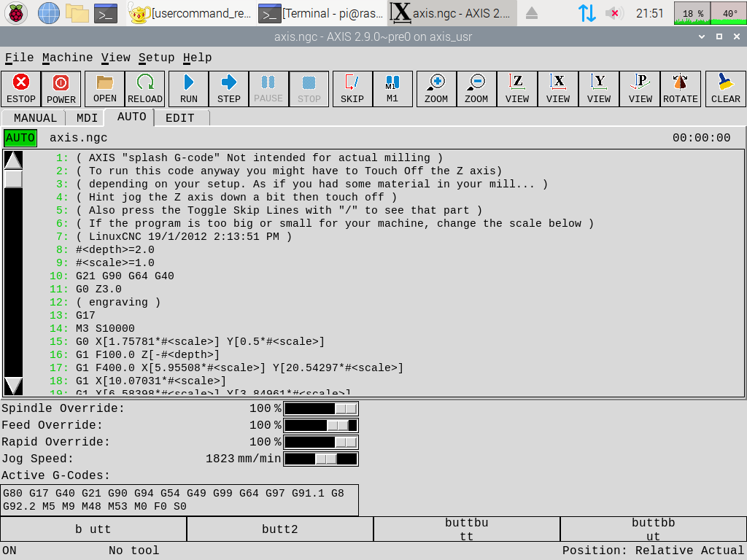This screenshot has width=747, height=560.
Task: Click the G-code scrollbar thumb
Action: click(x=13, y=179)
